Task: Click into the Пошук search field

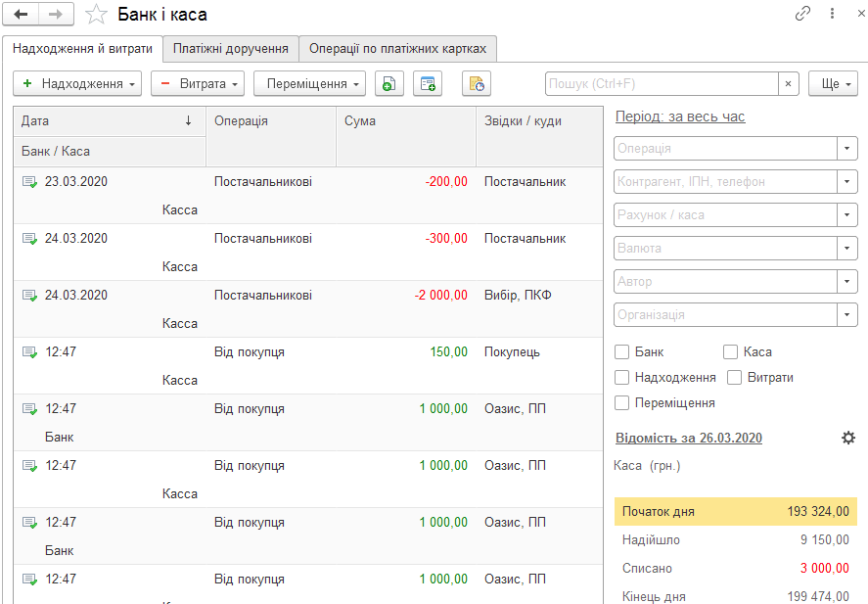Action: [x=662, y=84]
